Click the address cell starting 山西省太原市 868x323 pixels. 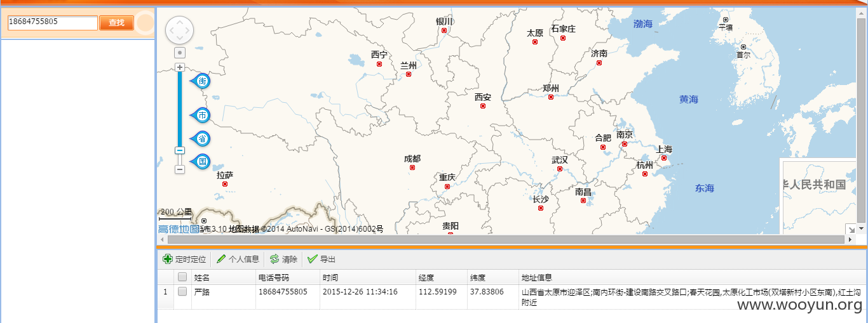pos(692,297)
